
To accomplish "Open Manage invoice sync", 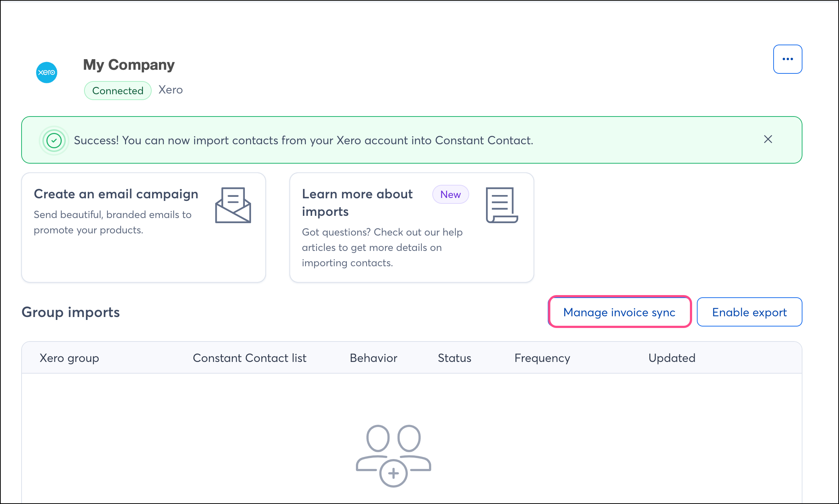I will pos(619,312).
